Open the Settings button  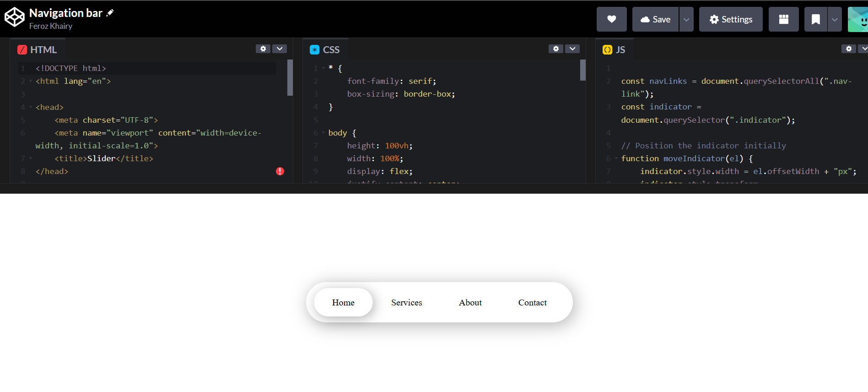tap(731, 19)
